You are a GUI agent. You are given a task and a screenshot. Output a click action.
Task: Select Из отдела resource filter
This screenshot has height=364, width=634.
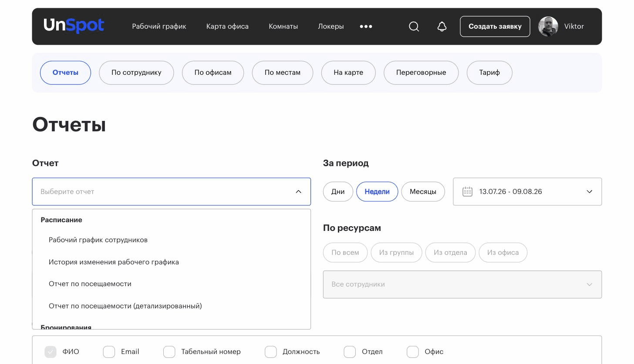pos(450,253)
